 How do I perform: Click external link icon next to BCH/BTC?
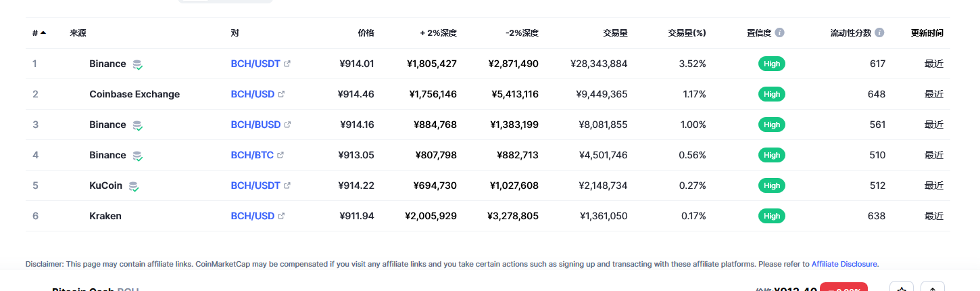coord(280,155)
